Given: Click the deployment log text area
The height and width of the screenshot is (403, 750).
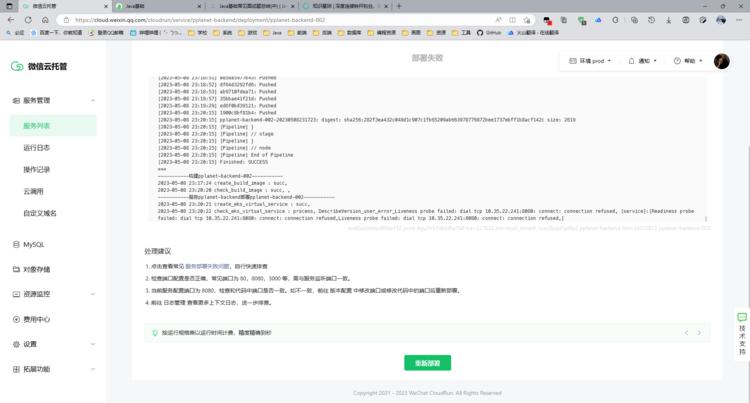Looking at the screenshot, I should [x=427, y=148].
